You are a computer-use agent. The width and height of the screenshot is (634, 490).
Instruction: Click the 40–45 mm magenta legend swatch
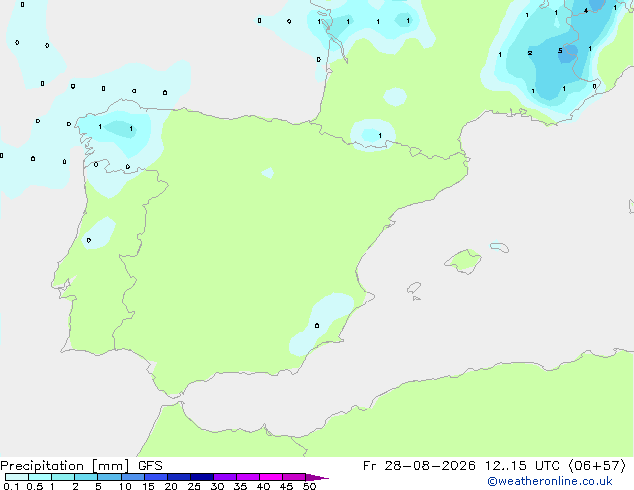point(271,477)
